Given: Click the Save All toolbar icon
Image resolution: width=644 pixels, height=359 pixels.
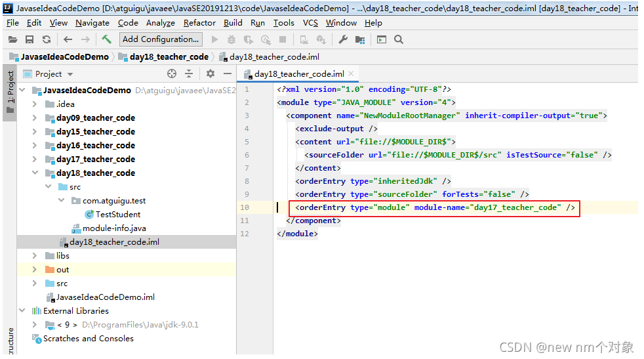Looking at the screenshot, I should tap(30, 39).
